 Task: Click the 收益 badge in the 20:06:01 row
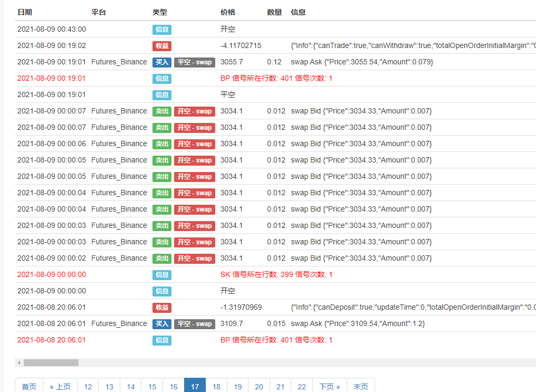pos(162,308)
